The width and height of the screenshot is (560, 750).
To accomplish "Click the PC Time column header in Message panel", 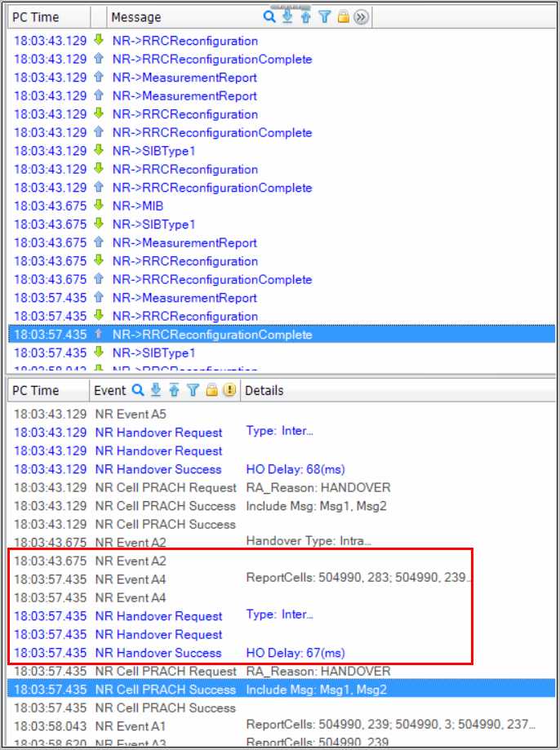I will point(37,17).
